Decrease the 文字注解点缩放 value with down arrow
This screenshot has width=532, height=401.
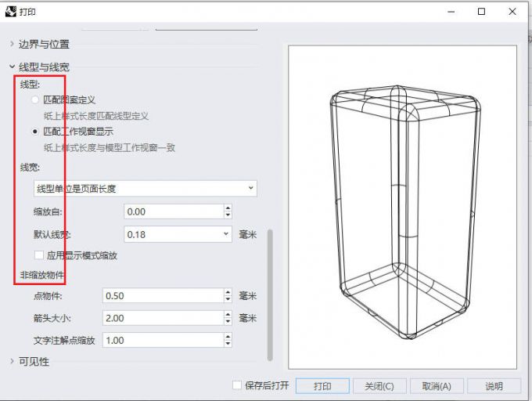click(x=228, y=344)
